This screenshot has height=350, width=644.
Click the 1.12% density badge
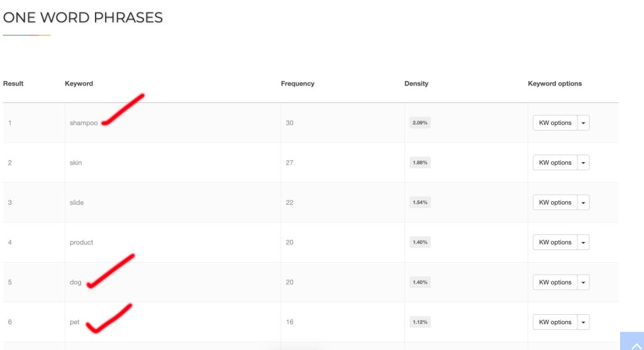[419, 322]
